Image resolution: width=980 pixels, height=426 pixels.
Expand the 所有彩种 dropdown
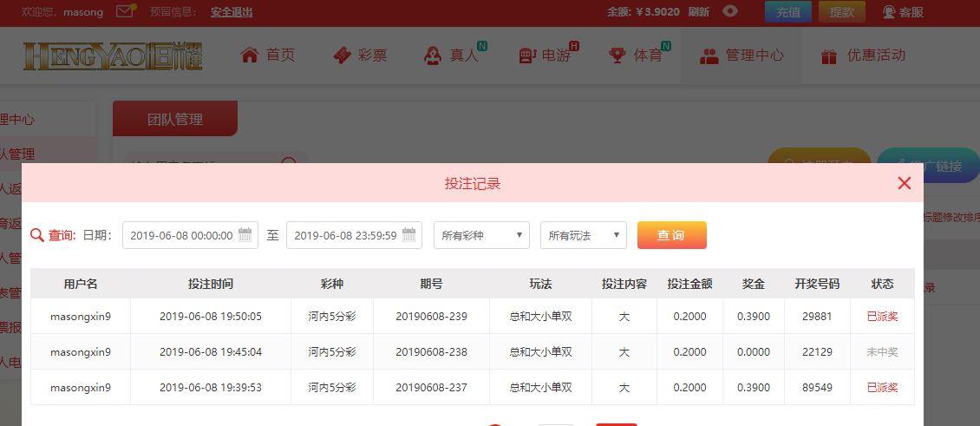click(x=481, y=235)
